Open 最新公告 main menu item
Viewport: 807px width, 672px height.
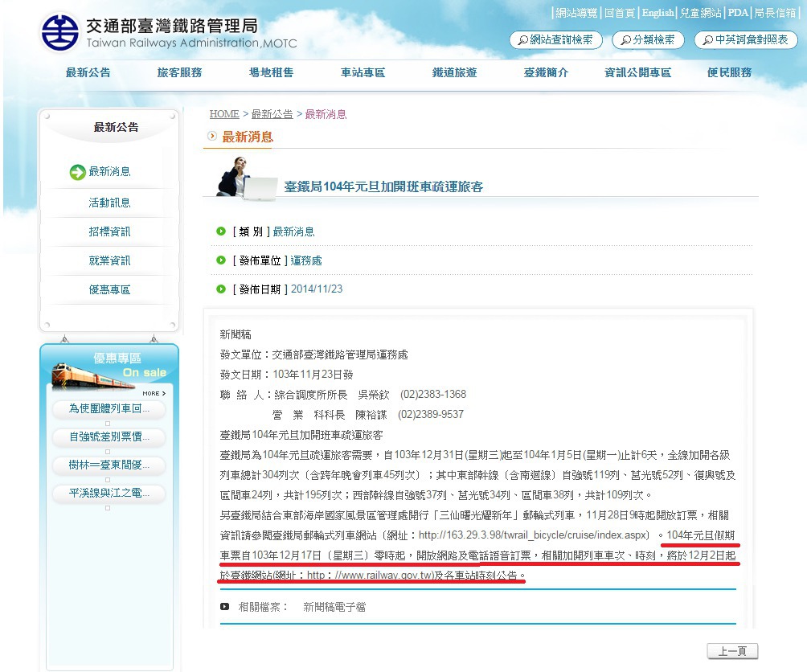pos(88,72)
